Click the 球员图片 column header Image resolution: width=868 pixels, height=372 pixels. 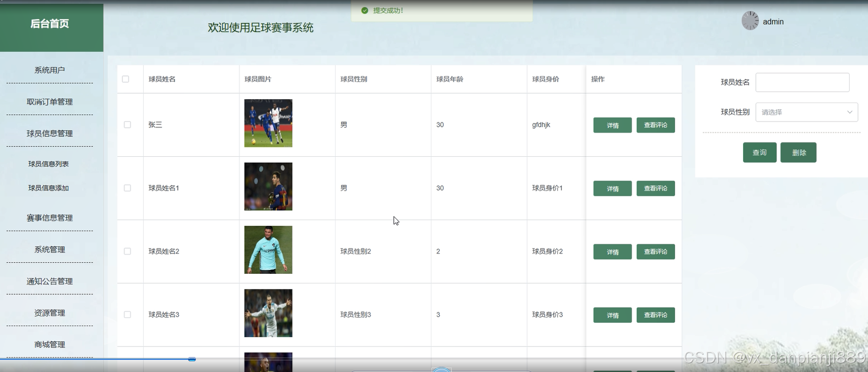(258, 79)
